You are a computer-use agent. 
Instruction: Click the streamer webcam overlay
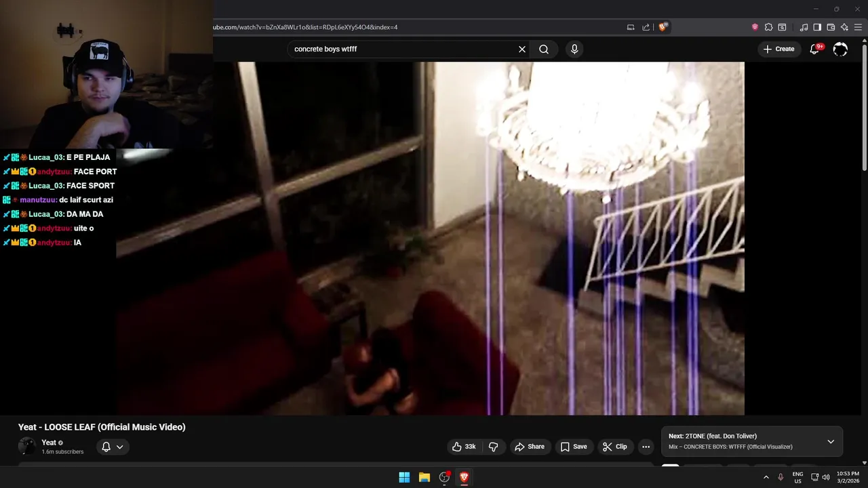(106, 74)
